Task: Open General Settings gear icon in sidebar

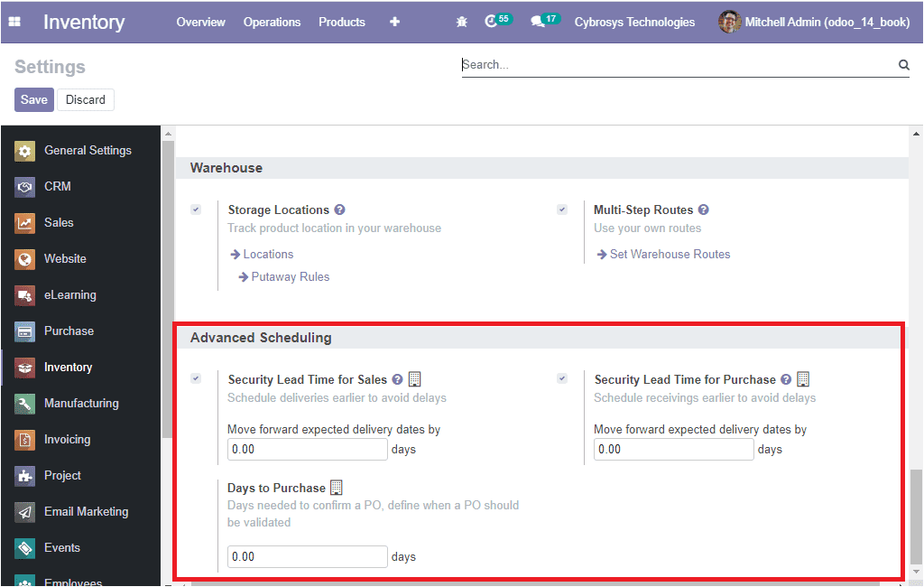Action: pos(24,151)
